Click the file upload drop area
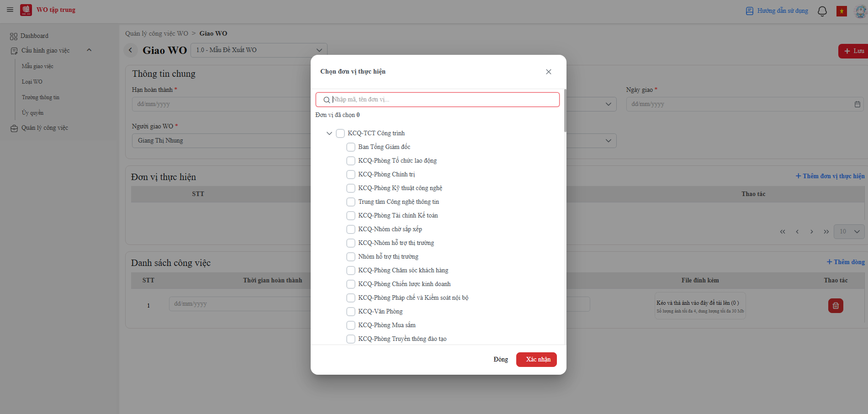The height and width of the screenshot is (414, 868). point(700,306)
